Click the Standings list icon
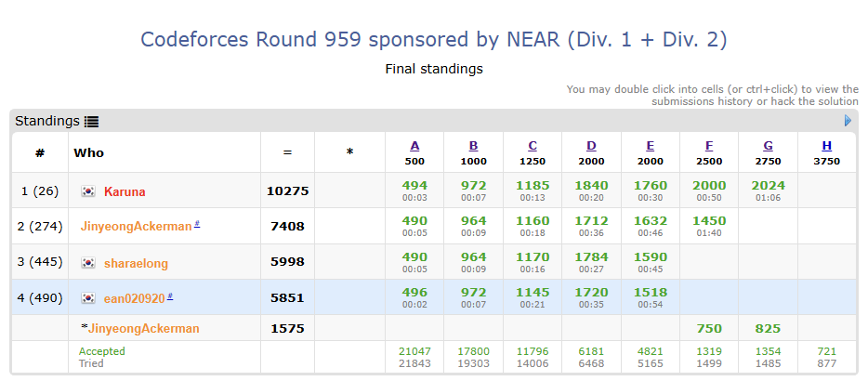 [91, 122]
